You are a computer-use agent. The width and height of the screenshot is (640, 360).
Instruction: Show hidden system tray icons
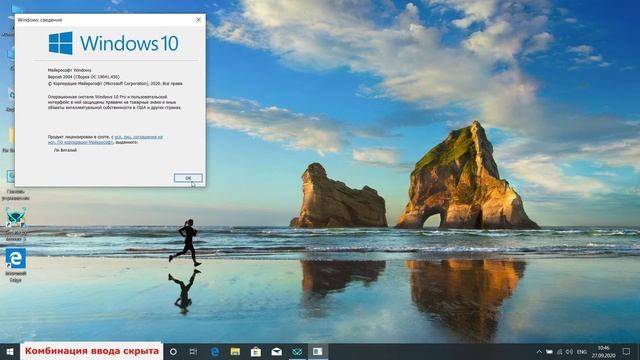click(x=539, y=352)
